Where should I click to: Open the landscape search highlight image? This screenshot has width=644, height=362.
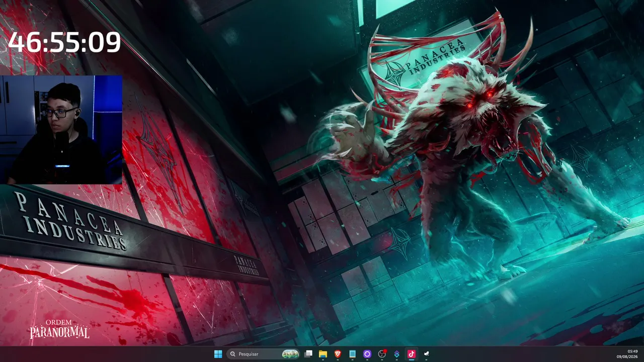290,354
